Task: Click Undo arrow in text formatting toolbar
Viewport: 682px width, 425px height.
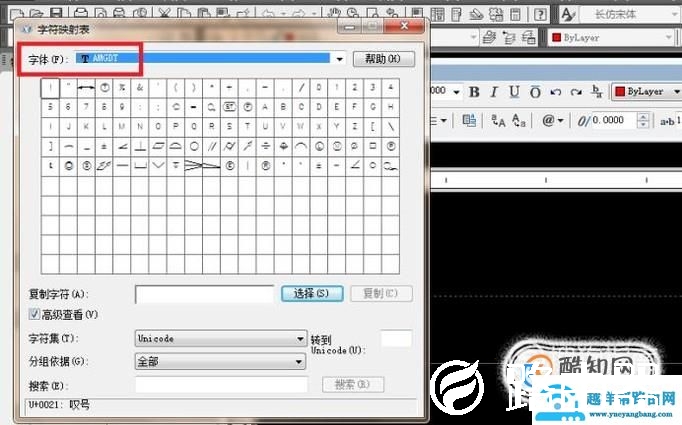Action: 555,92
